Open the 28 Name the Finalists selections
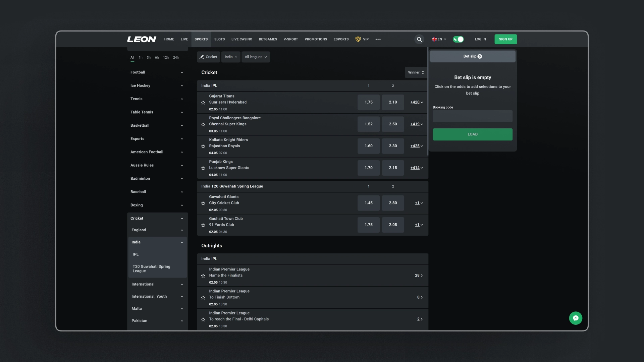The height and width of the screenshot is (362, 644). tap(419, 276)
